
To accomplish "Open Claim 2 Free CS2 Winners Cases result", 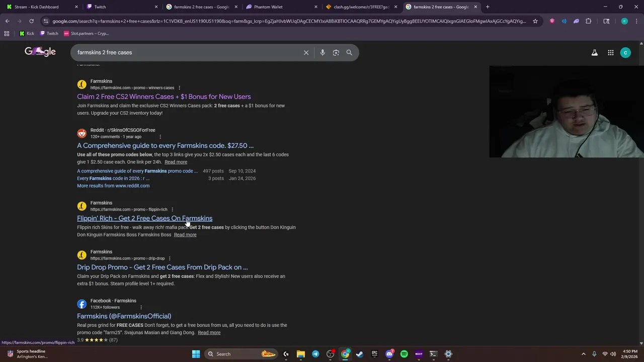I will pos(164,97).
